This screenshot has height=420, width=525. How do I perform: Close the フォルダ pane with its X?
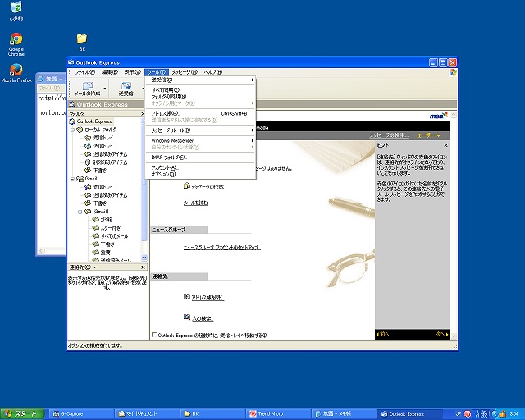point(143,114)
